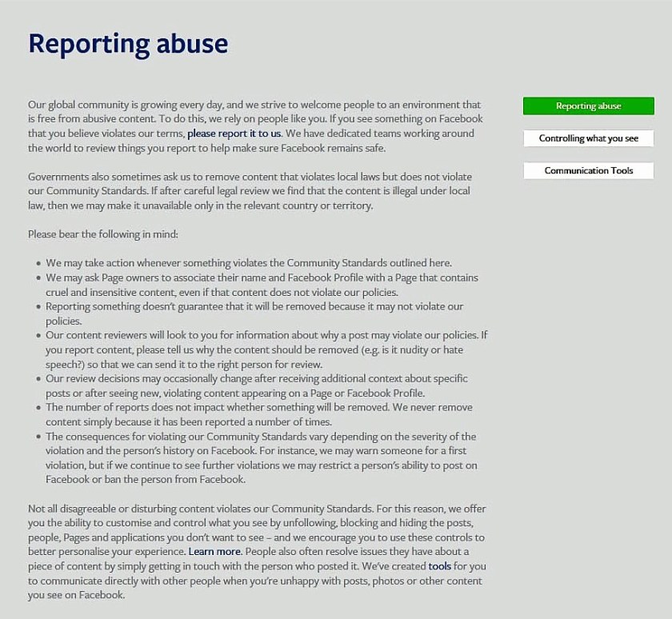This screenshot has height=619, width=672.
Task: Click the 'Reporting abuse' page heading
Action: coord(128,44)
